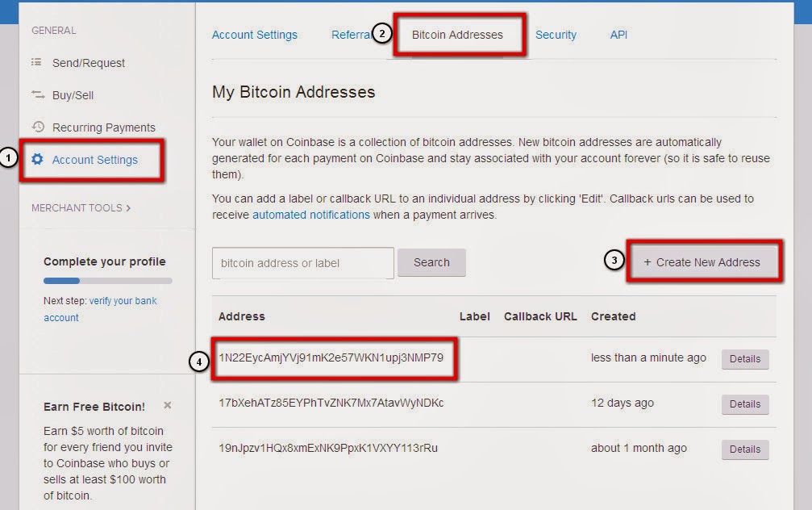812x510 pixels.
Task: Click the Label column header
Action: point(474,316)
